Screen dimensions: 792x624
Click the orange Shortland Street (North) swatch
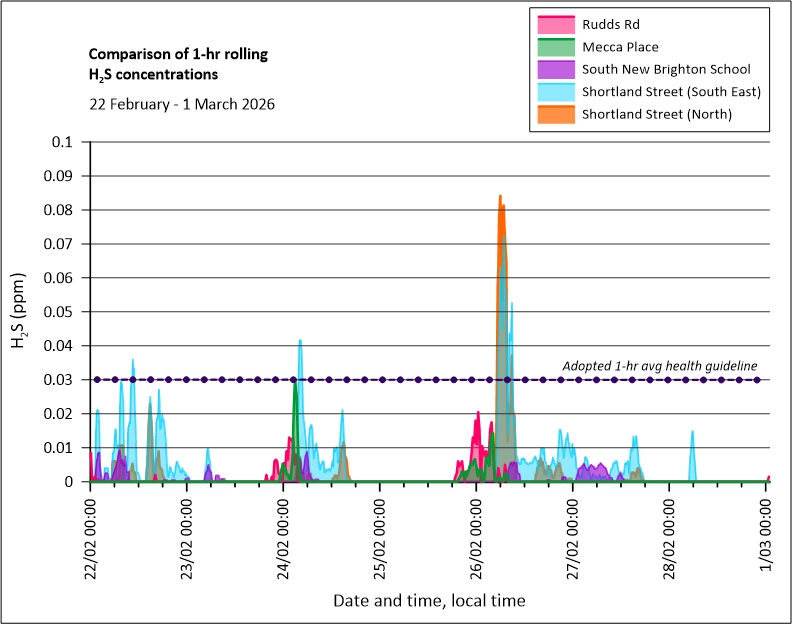[554, 114]
